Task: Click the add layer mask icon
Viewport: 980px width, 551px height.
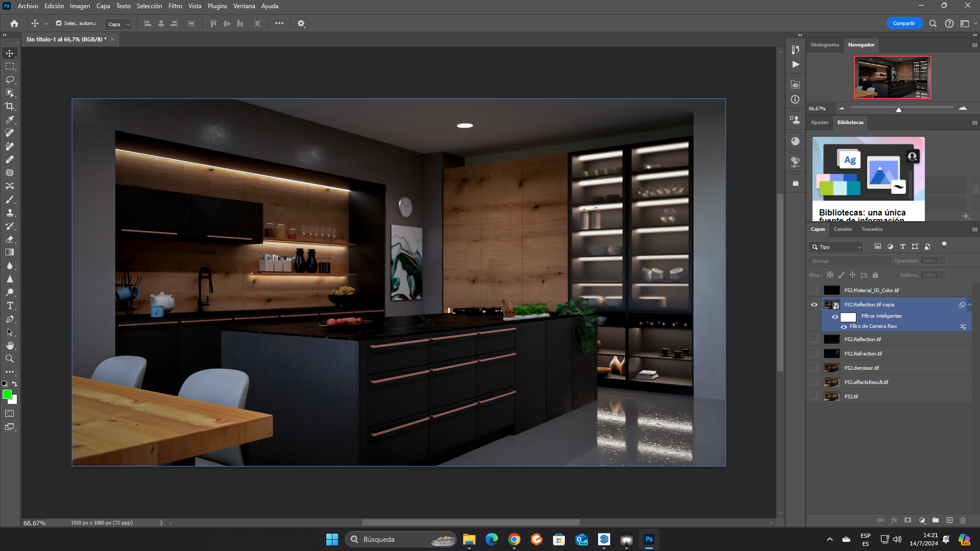Action: pyautogui.click(x=907, y=520)
